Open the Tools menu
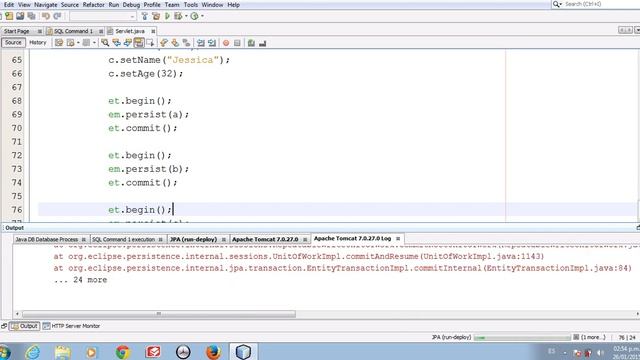This screenshot has height=360, width=640. point(191,5)
